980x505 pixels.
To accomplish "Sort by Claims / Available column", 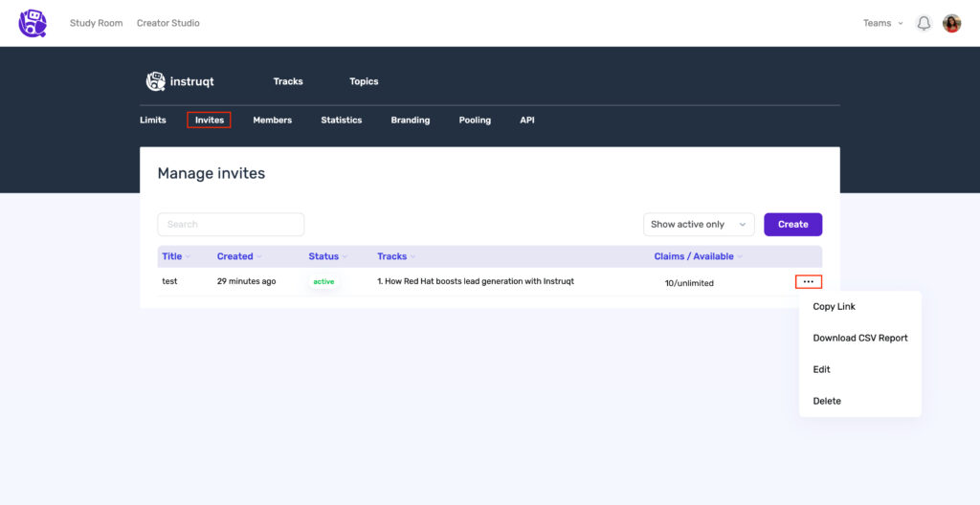I will [698, 256].
